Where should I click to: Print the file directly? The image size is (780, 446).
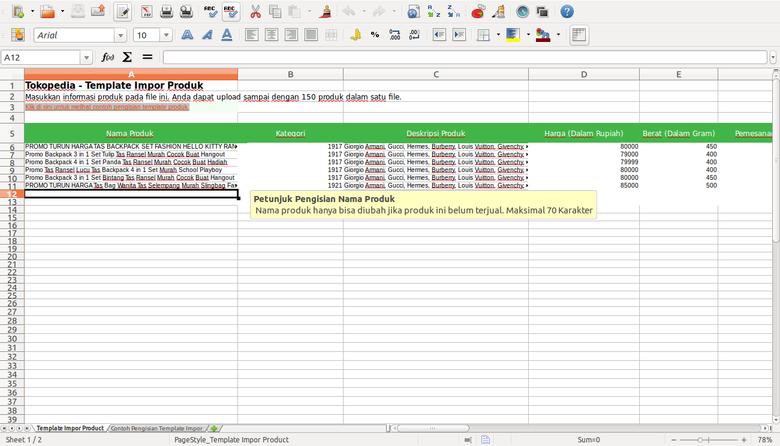click(167, 11)
